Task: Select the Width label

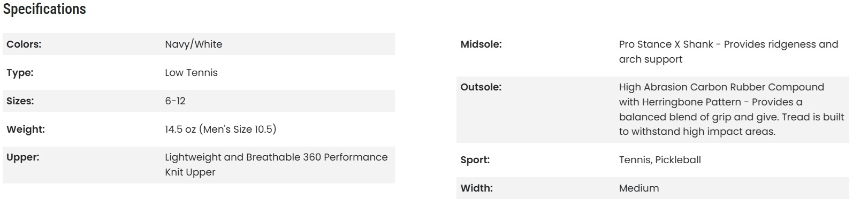Action: tap(477, 188)
